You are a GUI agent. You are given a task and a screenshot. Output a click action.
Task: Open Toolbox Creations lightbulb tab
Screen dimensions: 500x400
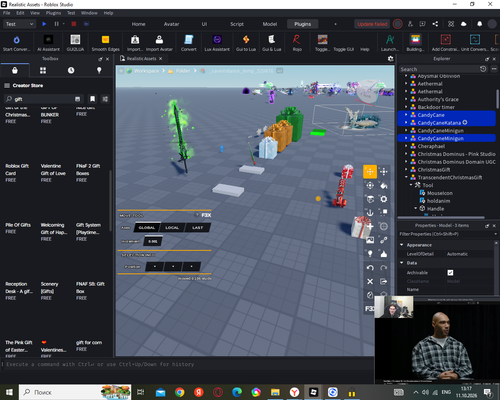click(x=99, y=70)
